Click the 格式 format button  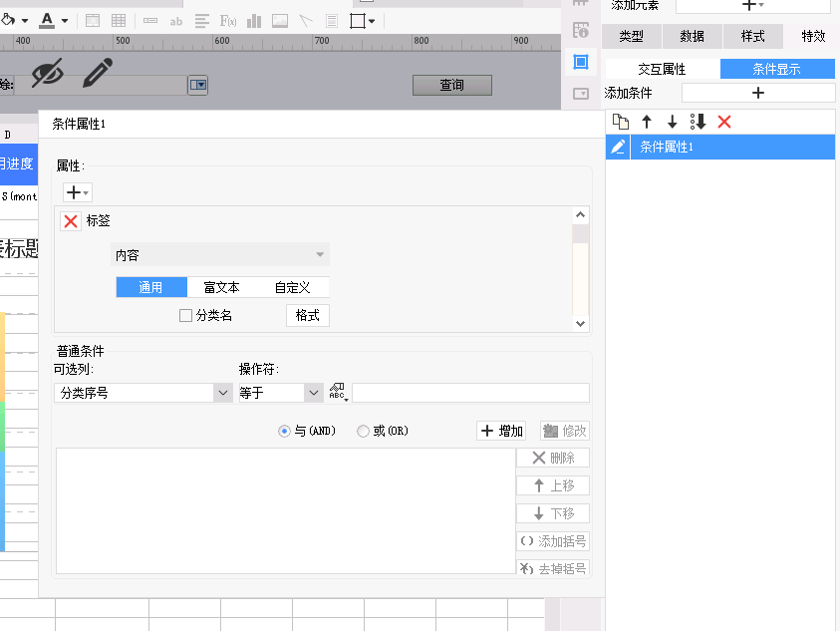[308, 315]
